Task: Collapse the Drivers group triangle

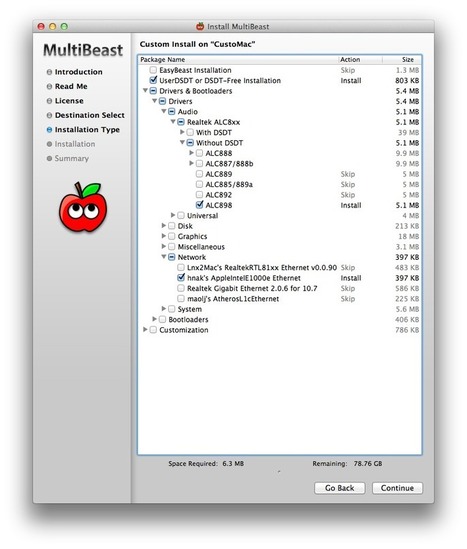Action: [154, 101]
